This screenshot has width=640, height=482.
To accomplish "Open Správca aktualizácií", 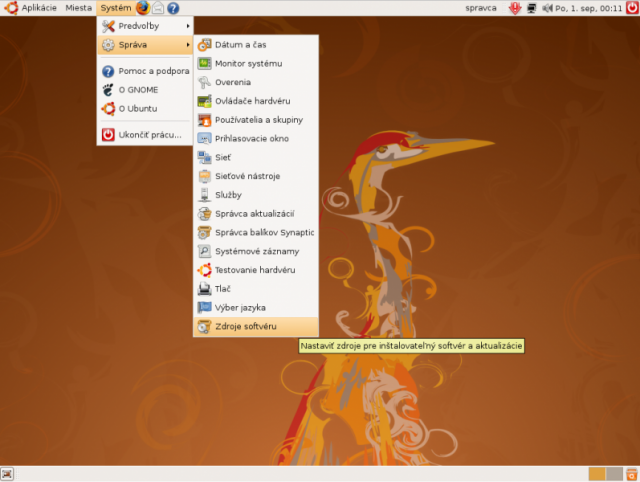I will coord(256,214).
